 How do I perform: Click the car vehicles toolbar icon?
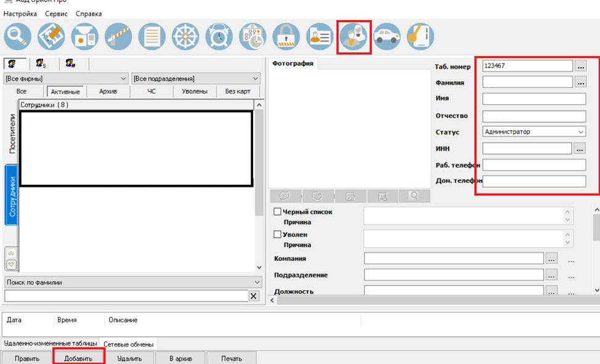[387, 36]
